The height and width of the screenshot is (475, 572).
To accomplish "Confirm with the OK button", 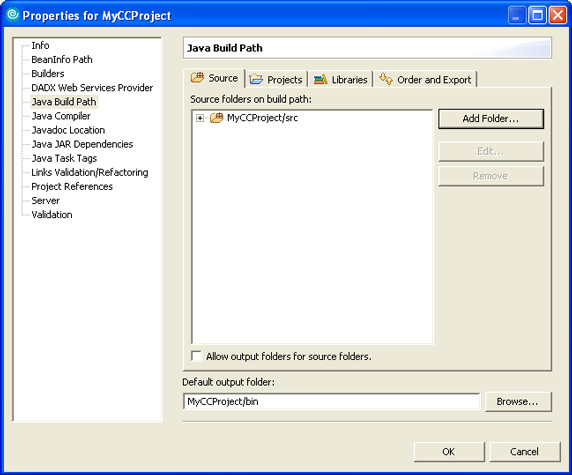I will tap(449, 452).
